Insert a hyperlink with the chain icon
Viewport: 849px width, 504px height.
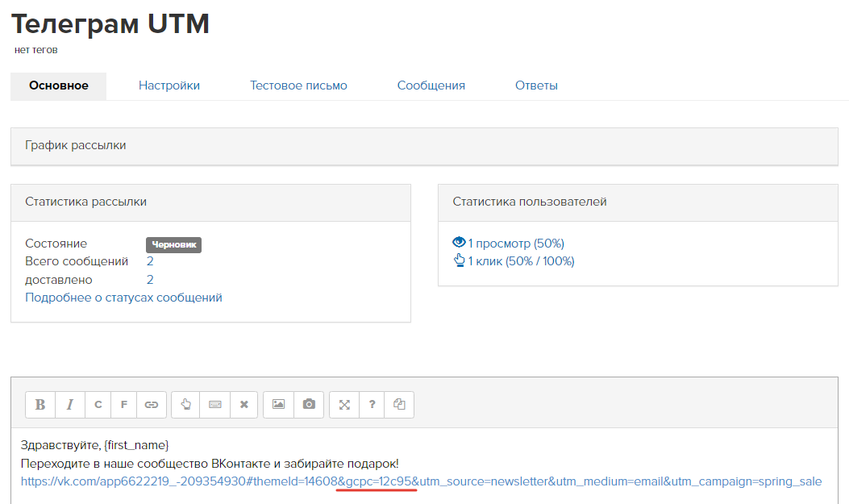[152, 405]
